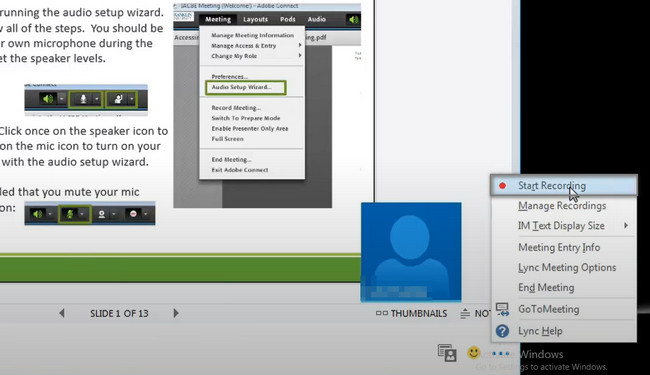650x375 pixels.
Task: Launch GoToMeeting from the menu
Action: pyautogui.click(x=564, y=309)
